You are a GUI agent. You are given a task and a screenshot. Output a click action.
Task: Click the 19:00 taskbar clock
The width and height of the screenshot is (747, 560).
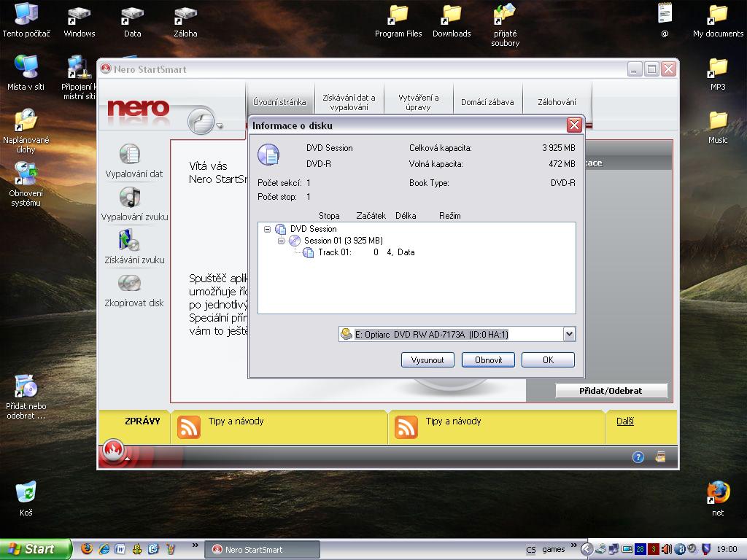[727, 549]
